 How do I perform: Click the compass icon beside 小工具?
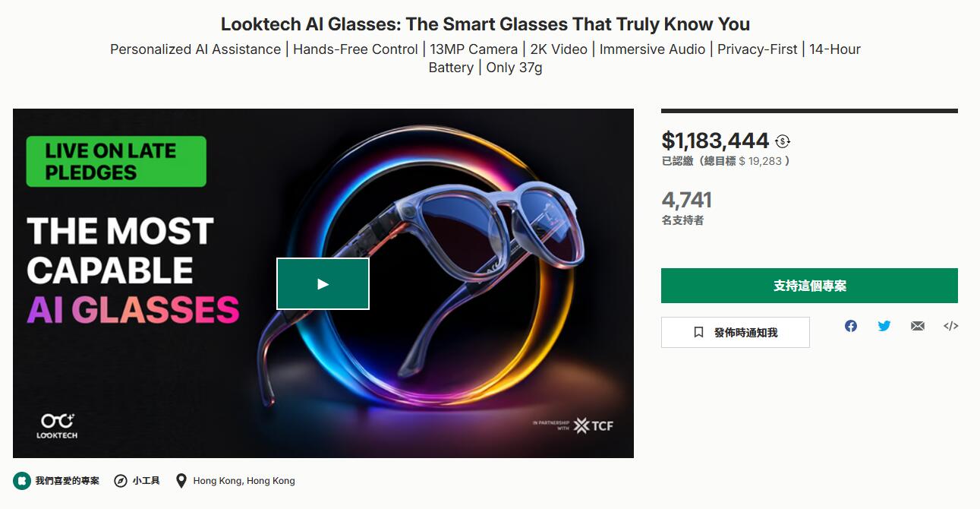[120, 481]
